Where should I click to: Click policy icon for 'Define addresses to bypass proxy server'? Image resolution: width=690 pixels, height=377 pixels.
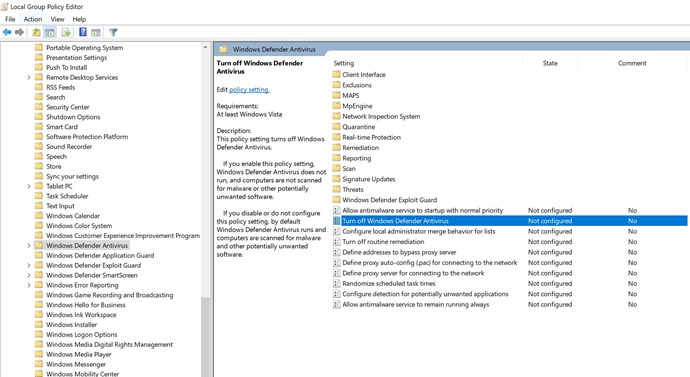pos(337,252)
